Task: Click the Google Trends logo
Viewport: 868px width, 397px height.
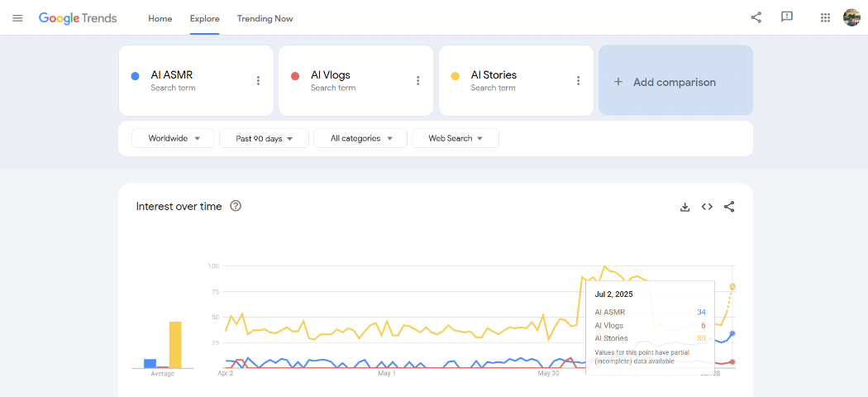Action: (x=78, y=18)
